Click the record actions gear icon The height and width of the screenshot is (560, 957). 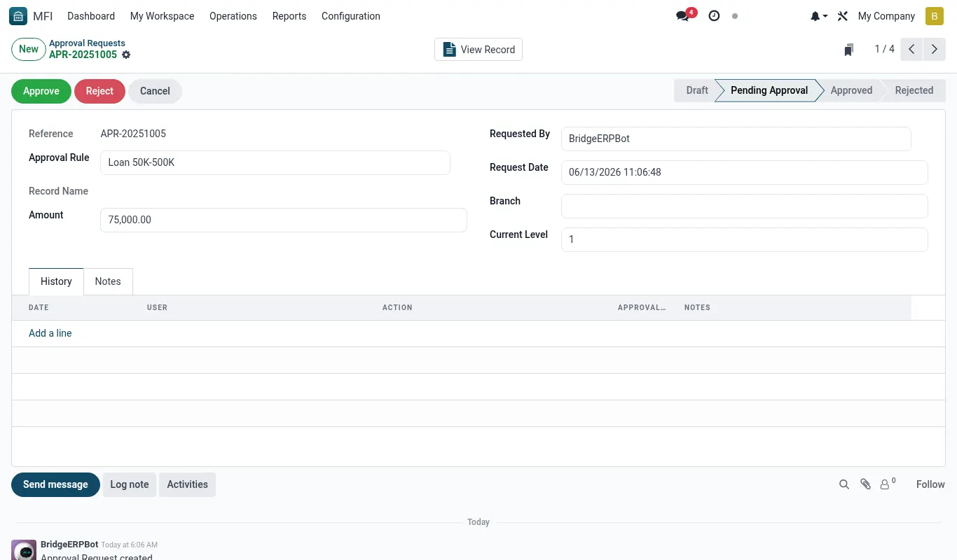(126, 55)
